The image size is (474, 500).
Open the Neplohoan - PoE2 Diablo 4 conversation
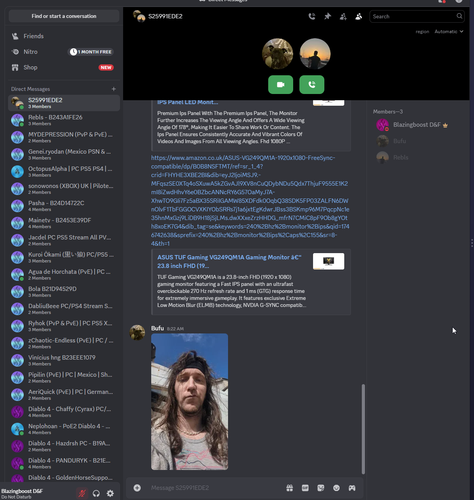coord(64,429)
